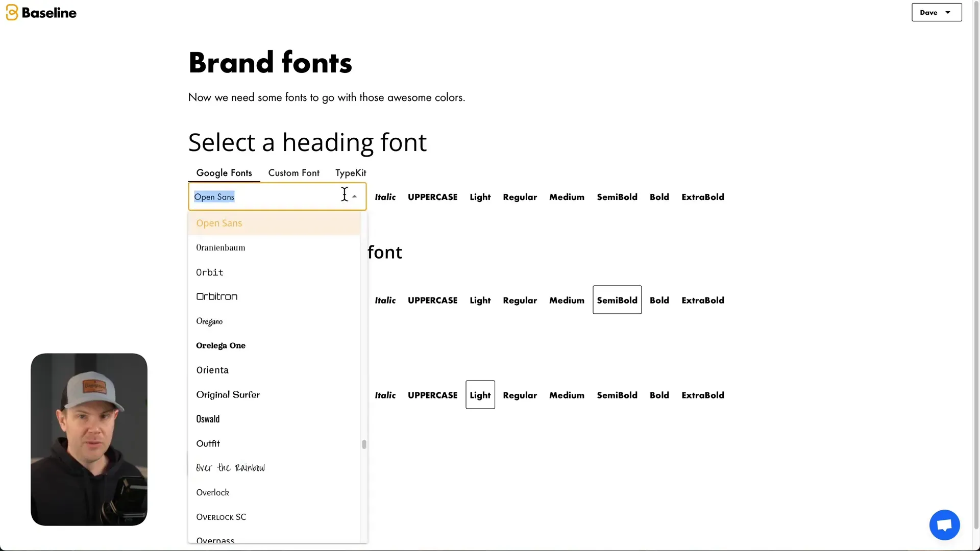This screenshot has width=980, height=551.
Task: Select Regular in the SemiBold-selected row
Action: coord(520,300)
